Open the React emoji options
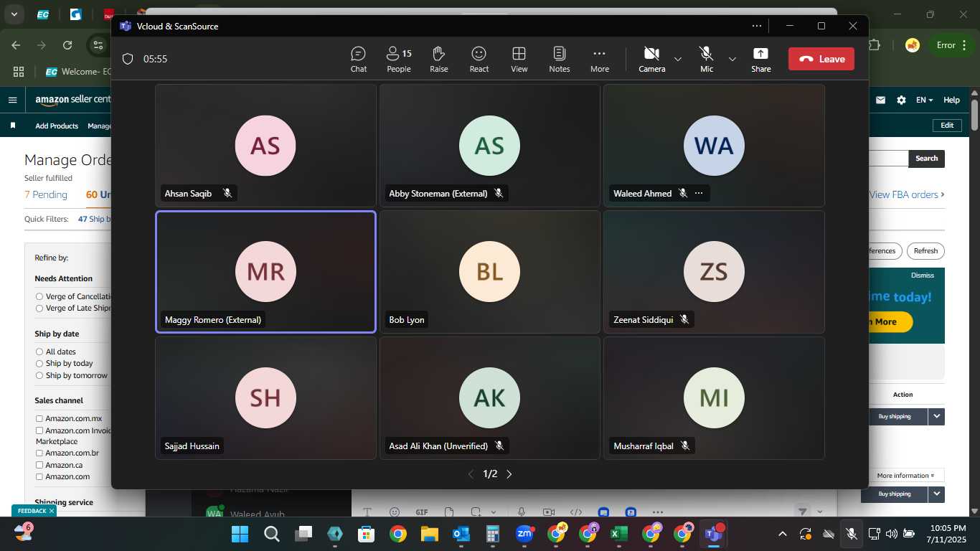The height and width of the screenshot is (551, 980). [x=479, y=59]
